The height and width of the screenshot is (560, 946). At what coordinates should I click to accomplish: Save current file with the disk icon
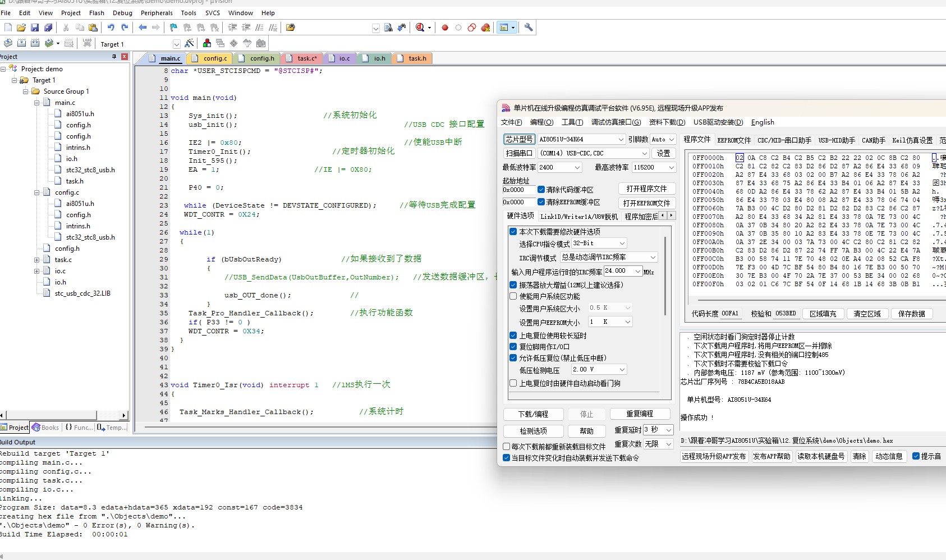pos(35,27)
